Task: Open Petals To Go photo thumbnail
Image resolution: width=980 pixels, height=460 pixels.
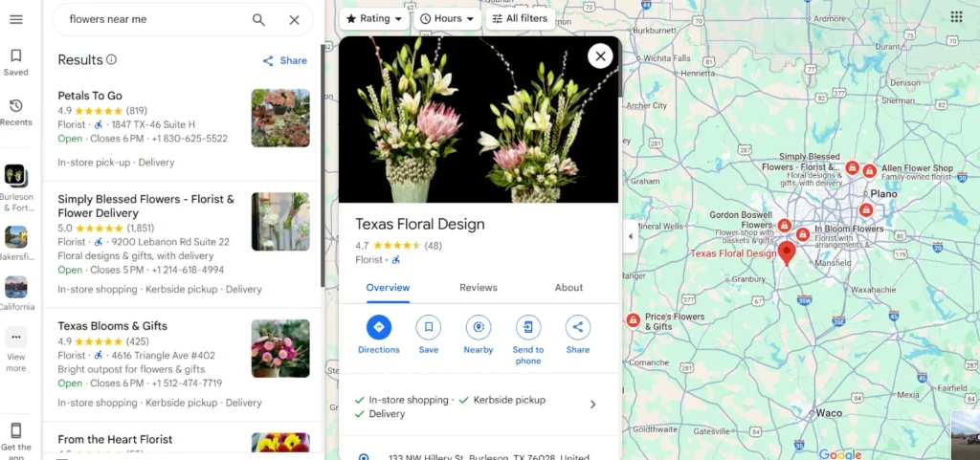Action: coord(280,118)
